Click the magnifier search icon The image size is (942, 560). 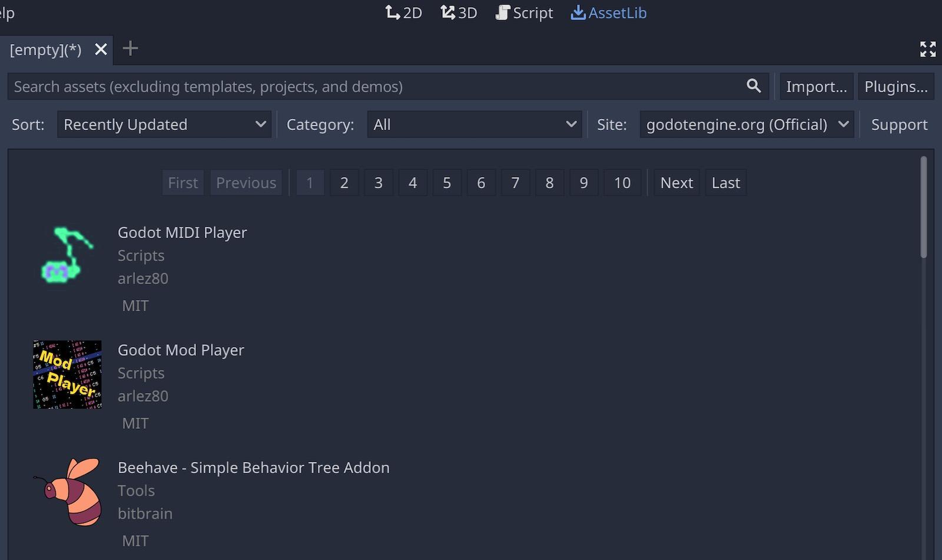754,86
